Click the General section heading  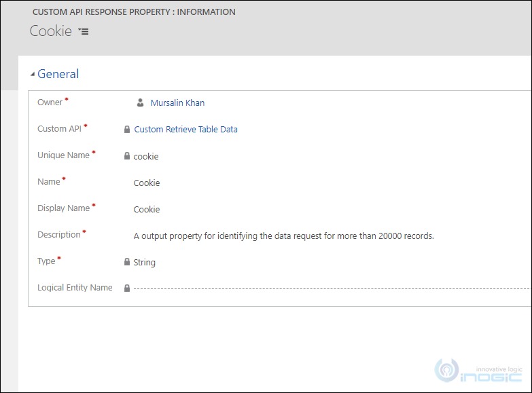pyautogui.click(x=58, y=74)
